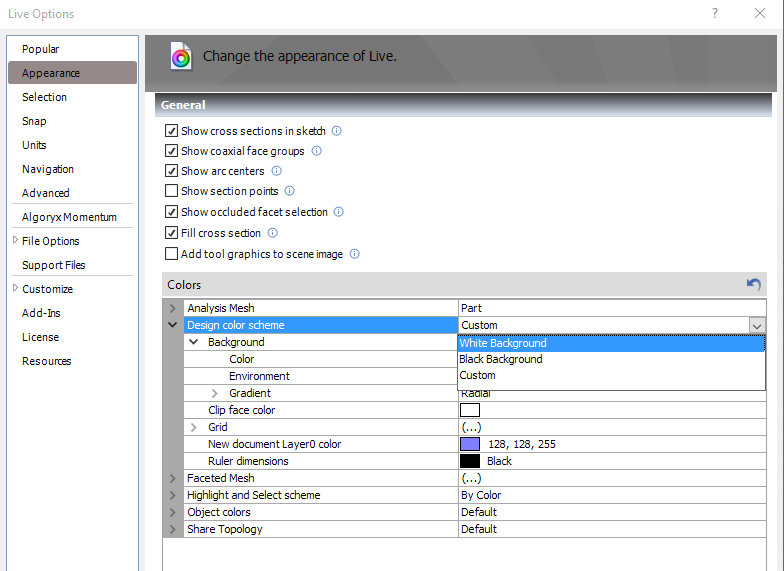Click info icon next to Show section points
Image resolution: width=784 pixels, height=571 pixels.
289,191
